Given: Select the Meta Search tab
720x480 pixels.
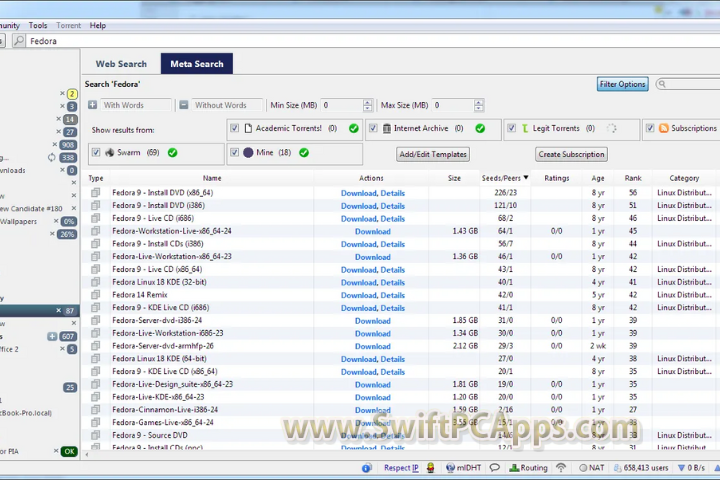Looking at the screenshot, I should click(197, 64).
